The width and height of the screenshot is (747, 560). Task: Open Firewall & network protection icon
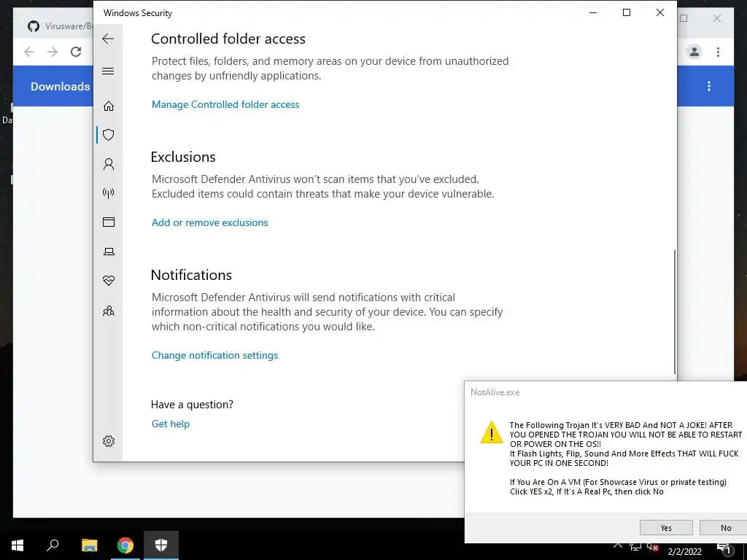pyautogui.click(x=109, y=192)
